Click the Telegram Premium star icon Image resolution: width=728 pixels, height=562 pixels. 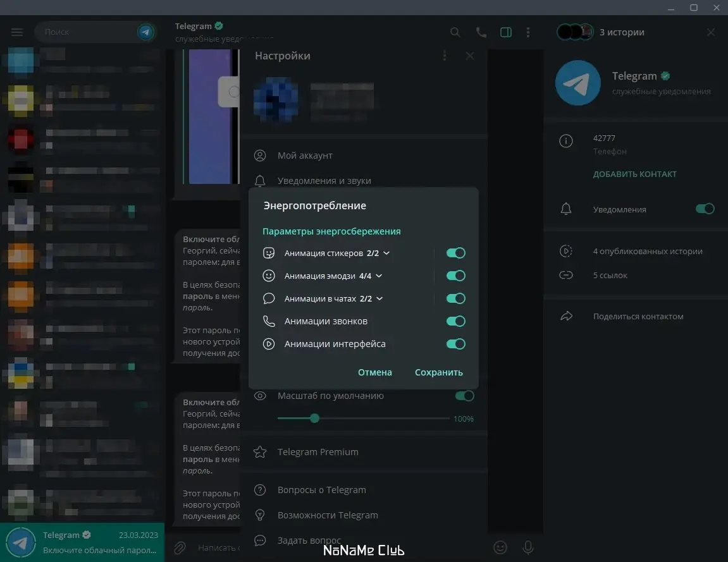click(x=260, y=452)
